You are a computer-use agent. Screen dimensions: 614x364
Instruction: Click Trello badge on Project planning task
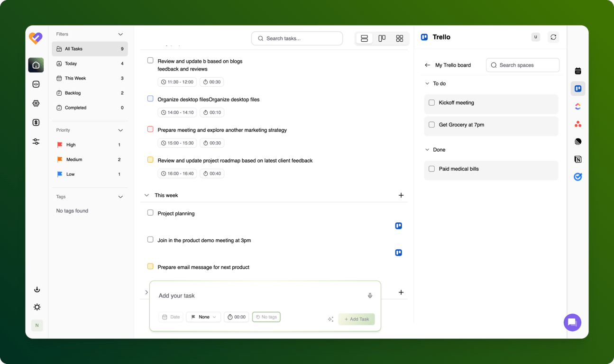(399, 226)
